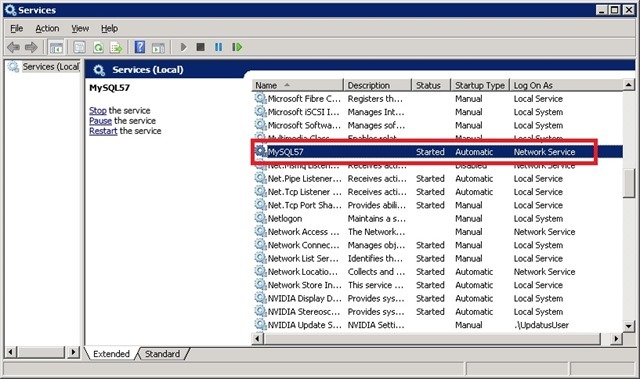Click the Back arrow toolbar icon
This screenshot has height=379, width=640.
13,47
